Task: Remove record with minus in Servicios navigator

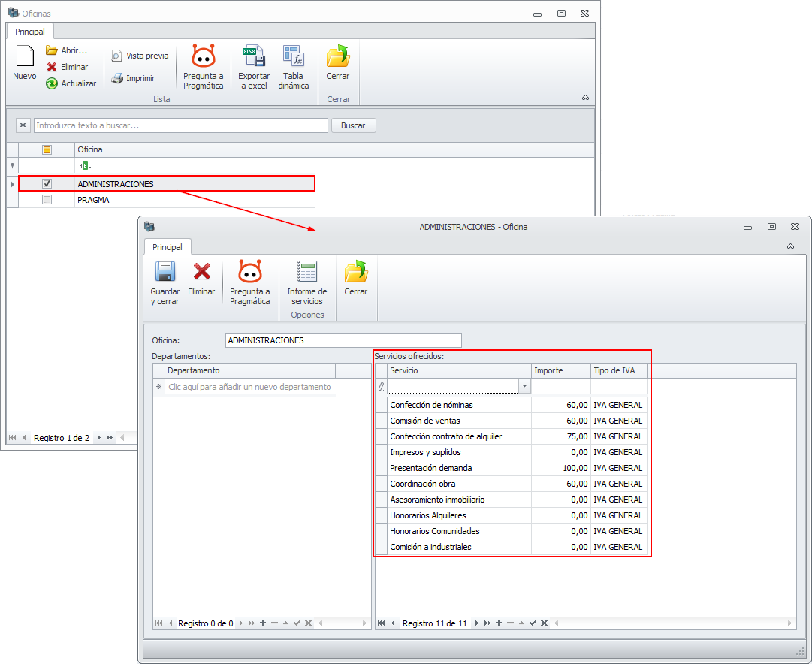Action: pos(510,623)
